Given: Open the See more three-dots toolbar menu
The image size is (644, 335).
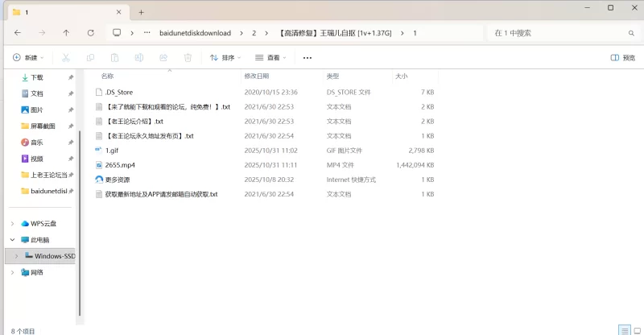Looking at the screenshot, I should [308, 57].
